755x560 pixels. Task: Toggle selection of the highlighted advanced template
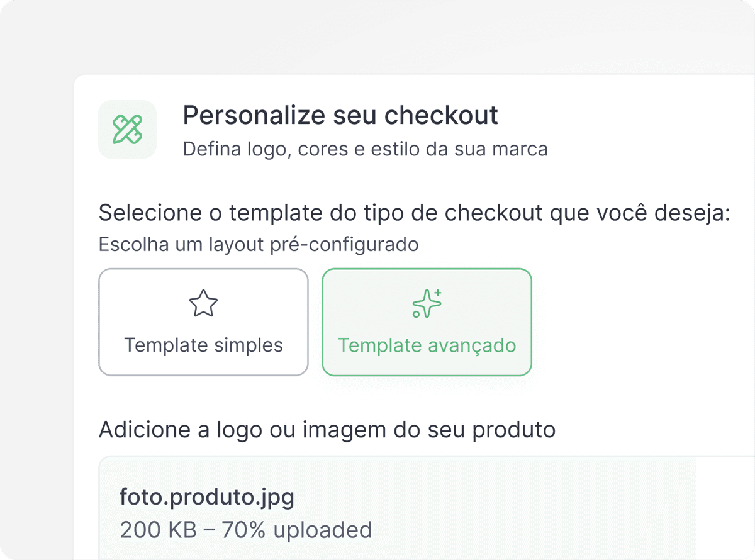(427, 322)
